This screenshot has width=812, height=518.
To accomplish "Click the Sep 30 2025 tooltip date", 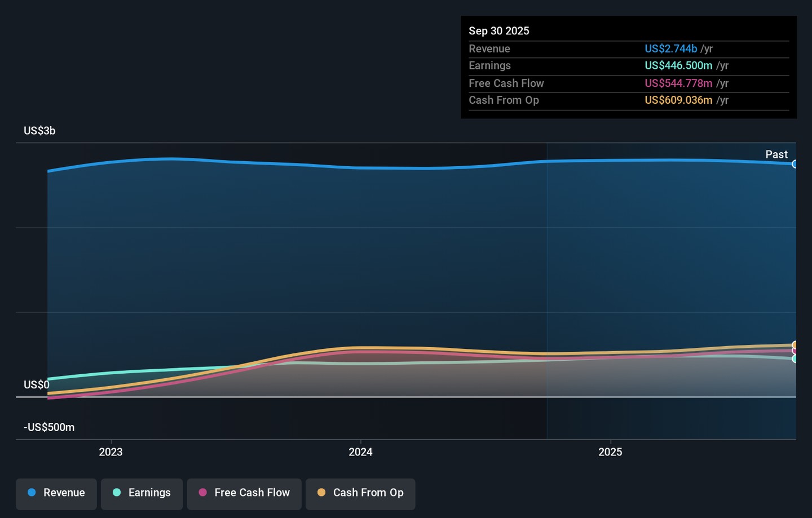I will 499,31.
